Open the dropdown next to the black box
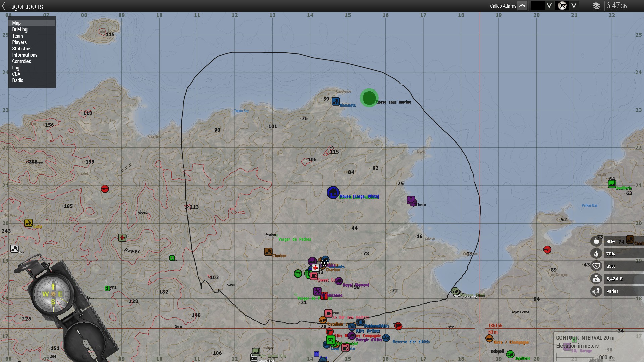 pyautogui.click(x=549, y=6)
